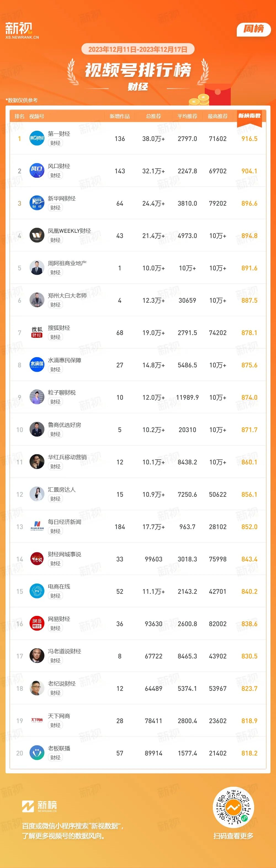Click the 每日经济新闻 logo icon
This screenshot has width=276, height=868.
37,526
